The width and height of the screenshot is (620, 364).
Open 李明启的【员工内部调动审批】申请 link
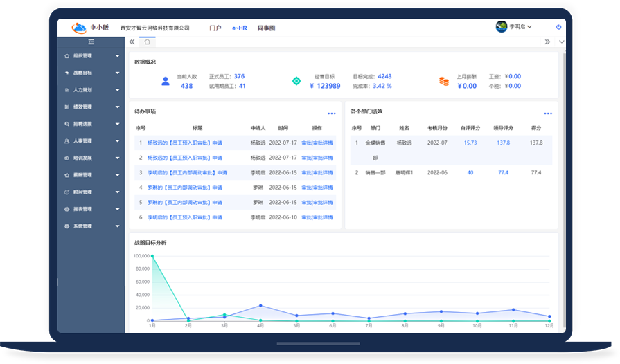click(x=187, y=172)
